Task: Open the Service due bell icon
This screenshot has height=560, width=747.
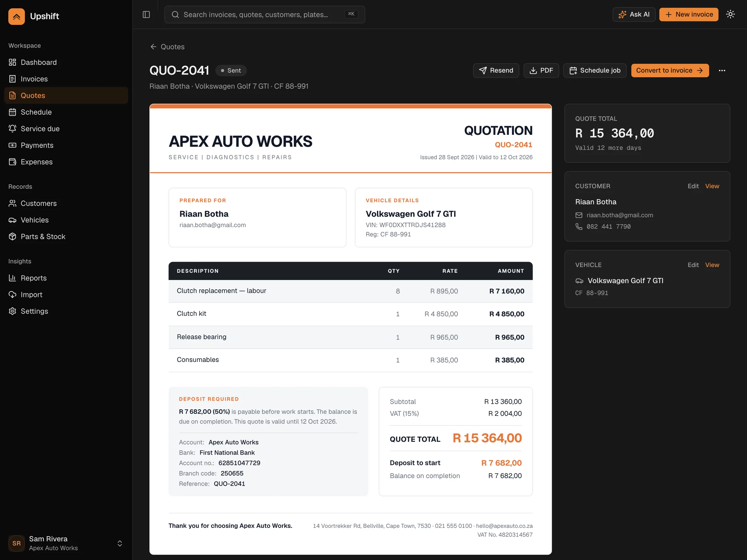Action: pyautogui.click(x=12, y=129)
